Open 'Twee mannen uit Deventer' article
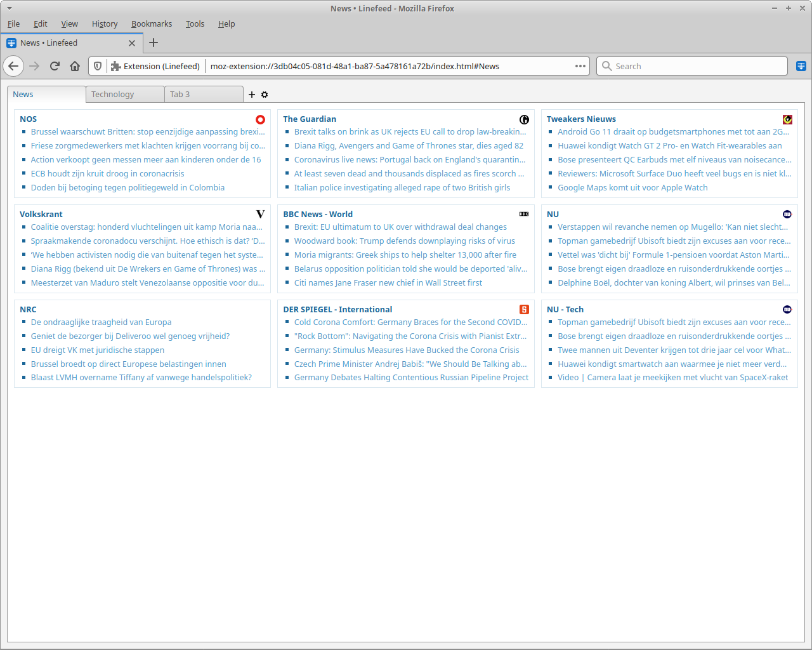 (x=674, y=350)
